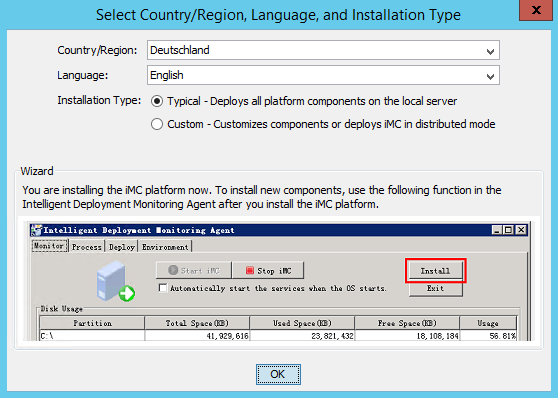Click the 'Installation Type:' label
The image size is (558, 398).
[x=99, y=100]
